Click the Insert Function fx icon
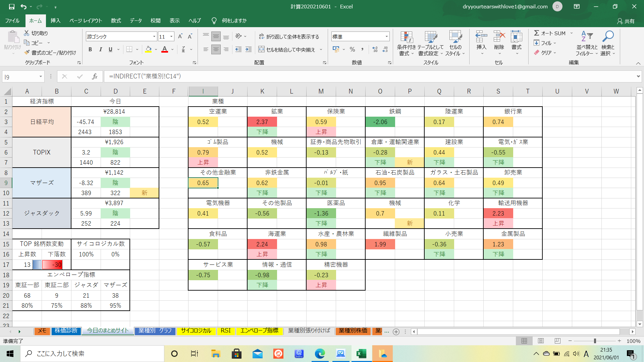The height and width of the screenshot is (362, 644). pos(95,76)
